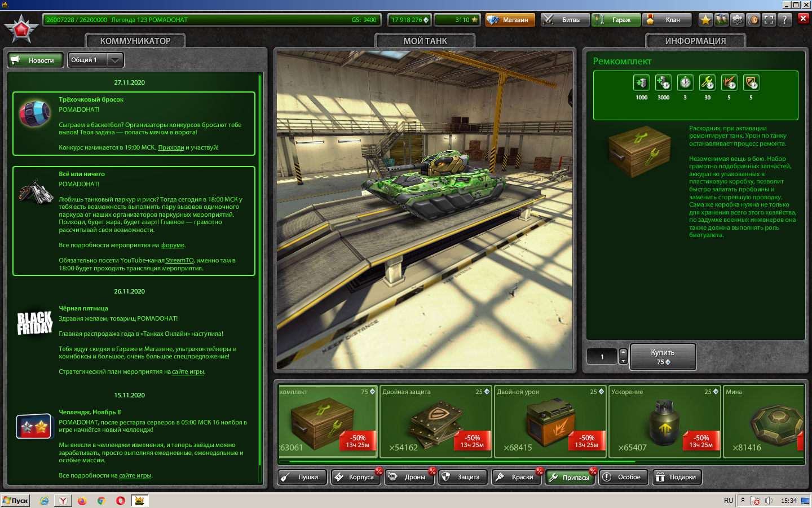Screen dimensions: 812x508
Task: Click the Купить button for 75 crystals
Action: tap(663, 357)
